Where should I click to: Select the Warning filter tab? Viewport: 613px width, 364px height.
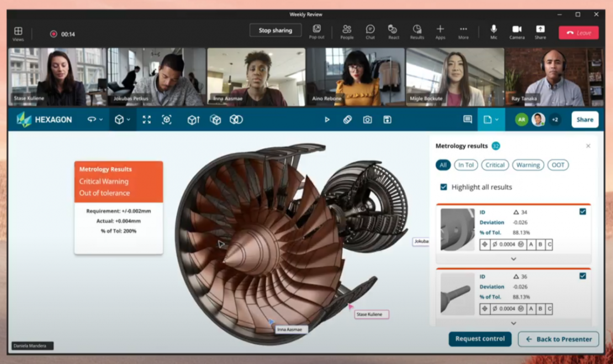click(x=527, y=164)
